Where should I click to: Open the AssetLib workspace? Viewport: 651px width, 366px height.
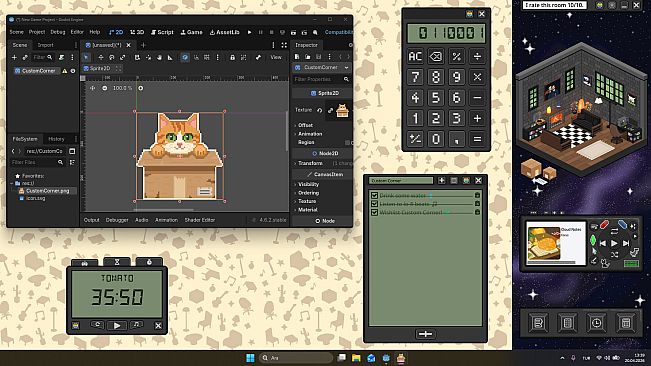225,32
